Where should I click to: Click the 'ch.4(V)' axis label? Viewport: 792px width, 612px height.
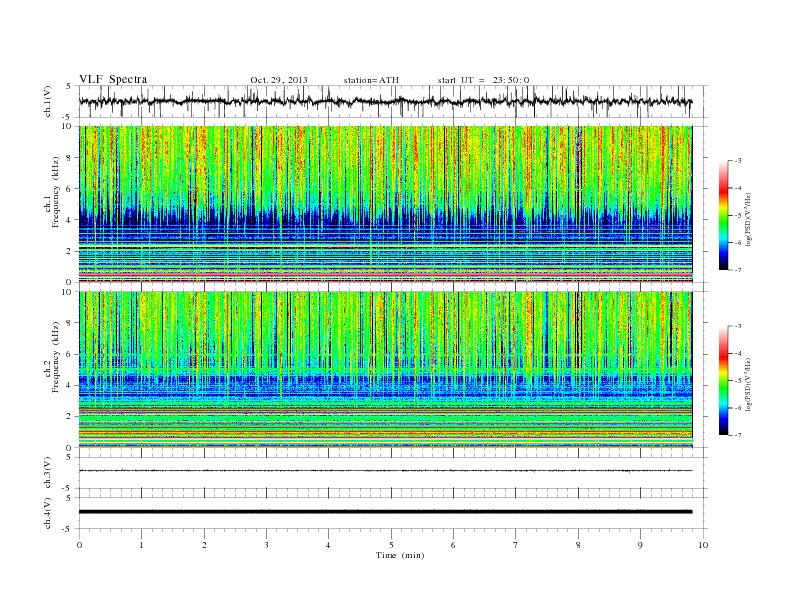click(48, 513)
